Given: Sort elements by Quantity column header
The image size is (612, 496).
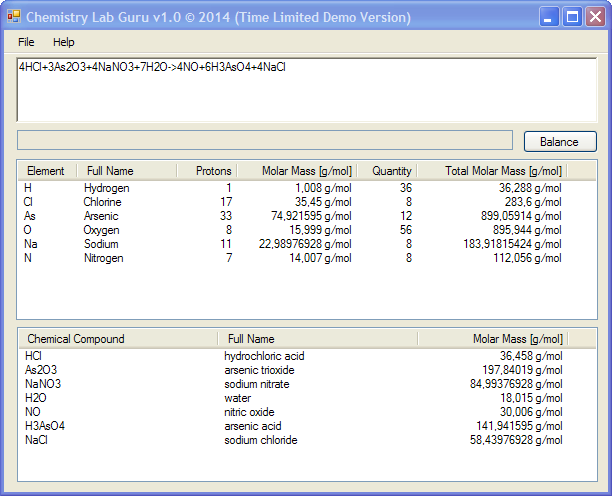Looking at the screenshot, I should coord(391,171).
